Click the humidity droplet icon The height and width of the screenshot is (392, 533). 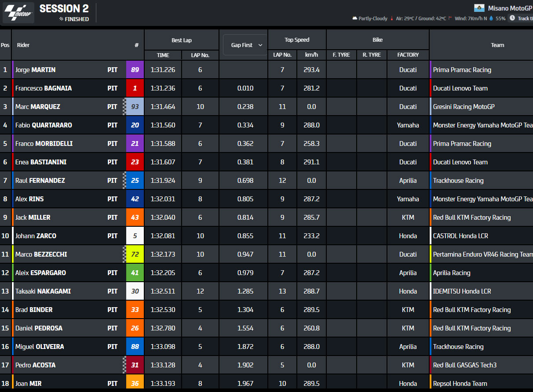(491, 18)
